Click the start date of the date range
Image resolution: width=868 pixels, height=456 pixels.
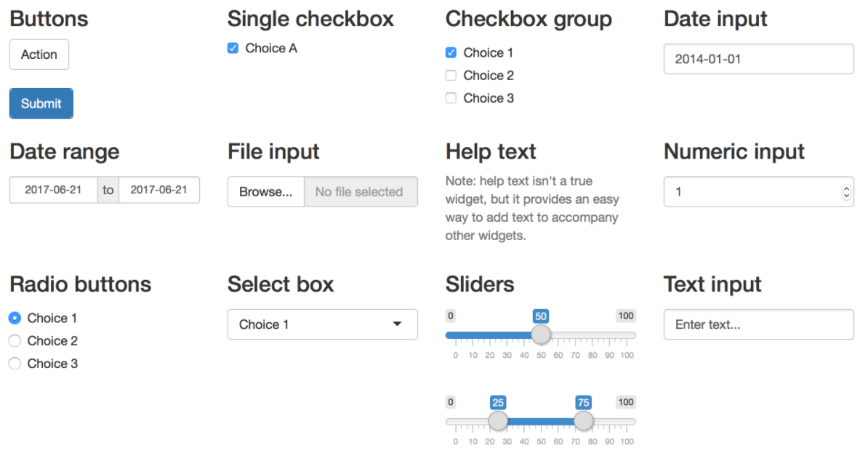click(x=53, y=190)
